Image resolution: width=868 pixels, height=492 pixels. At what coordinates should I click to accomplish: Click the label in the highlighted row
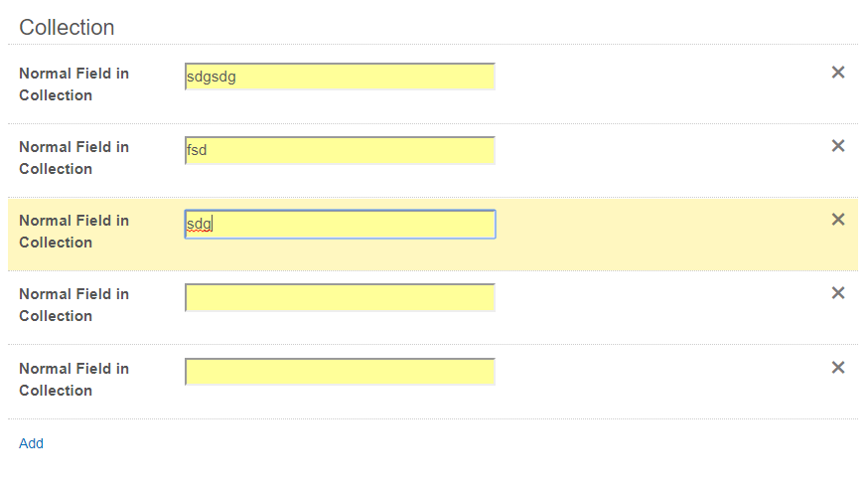(74, 232)
